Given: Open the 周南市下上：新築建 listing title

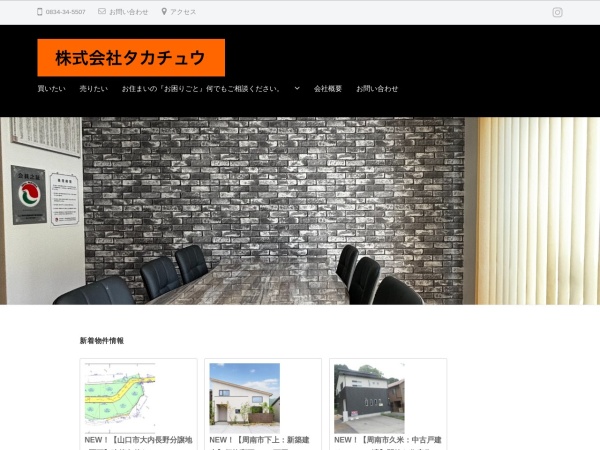Looking at the screenshot, I should (259, 442).
